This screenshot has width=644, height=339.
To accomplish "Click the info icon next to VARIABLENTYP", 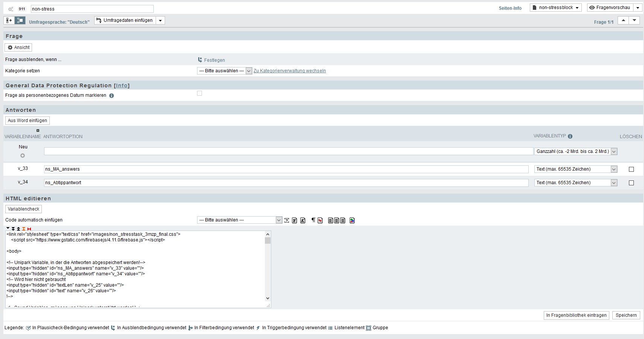I will [570, 136].
